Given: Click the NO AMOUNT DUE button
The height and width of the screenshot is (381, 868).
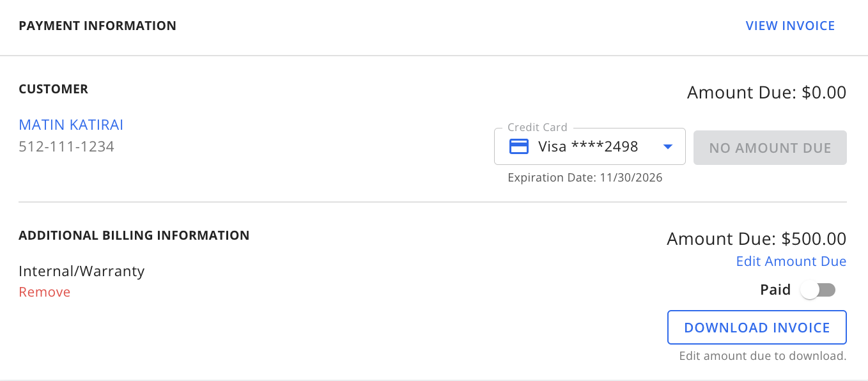Looking at the screenshot, I should tap(770, 148).
